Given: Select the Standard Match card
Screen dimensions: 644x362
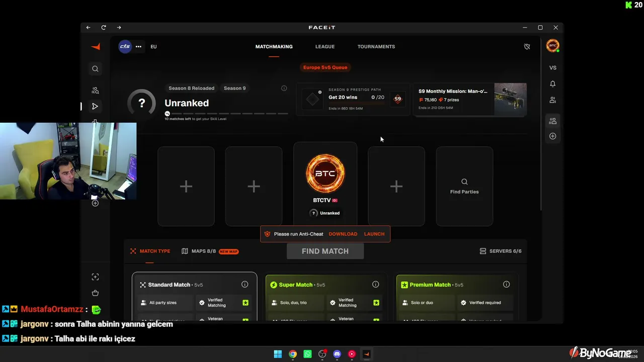Looking at the screenshot, I should pos(194,297).
